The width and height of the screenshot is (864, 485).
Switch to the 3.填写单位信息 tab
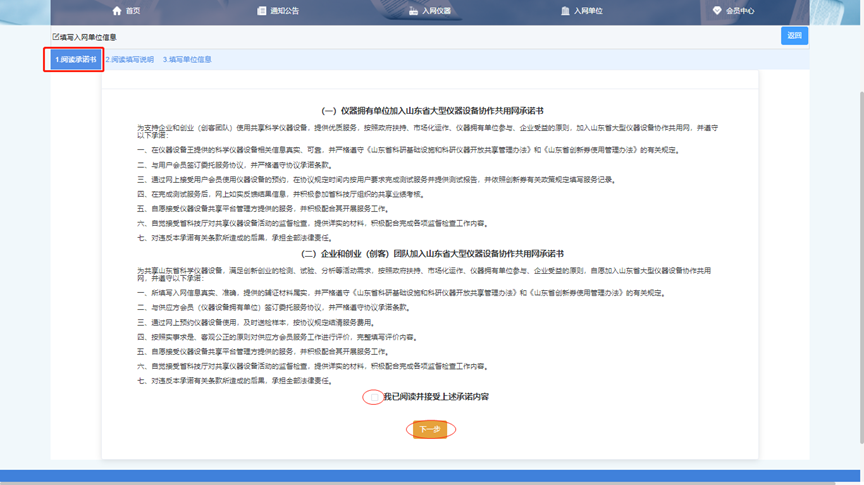click(x=187, y=60)
